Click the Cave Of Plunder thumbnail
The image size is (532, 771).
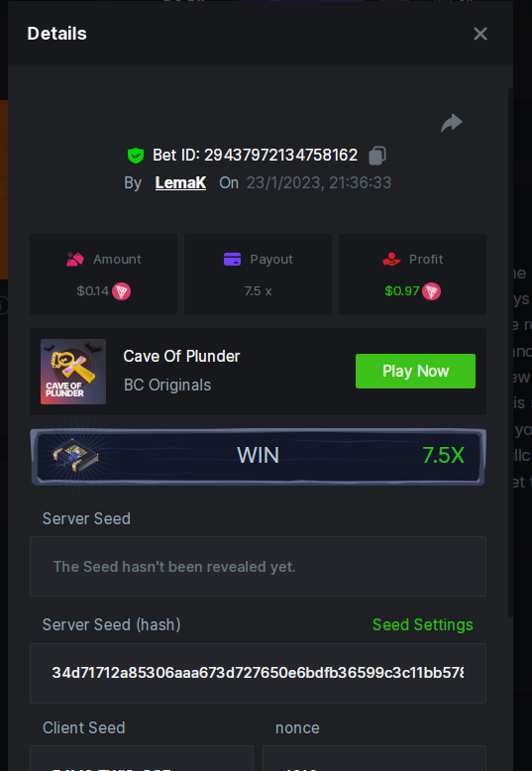(x=72, y=372)
